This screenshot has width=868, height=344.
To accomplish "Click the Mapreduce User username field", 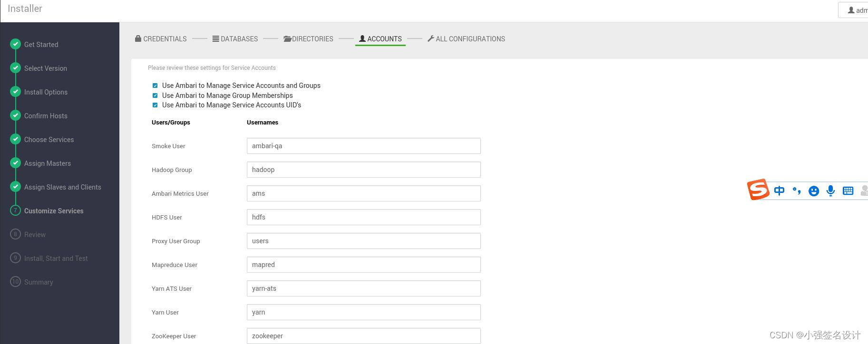I will [364, 265].
